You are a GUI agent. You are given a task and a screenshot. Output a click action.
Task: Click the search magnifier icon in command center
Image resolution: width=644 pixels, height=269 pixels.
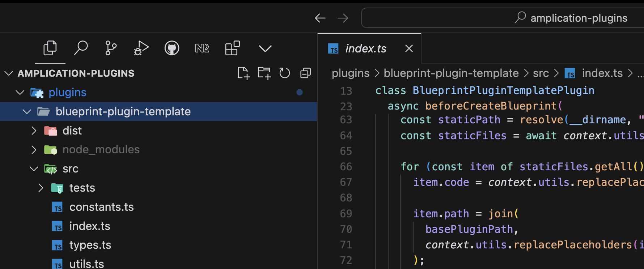[520, 17]
